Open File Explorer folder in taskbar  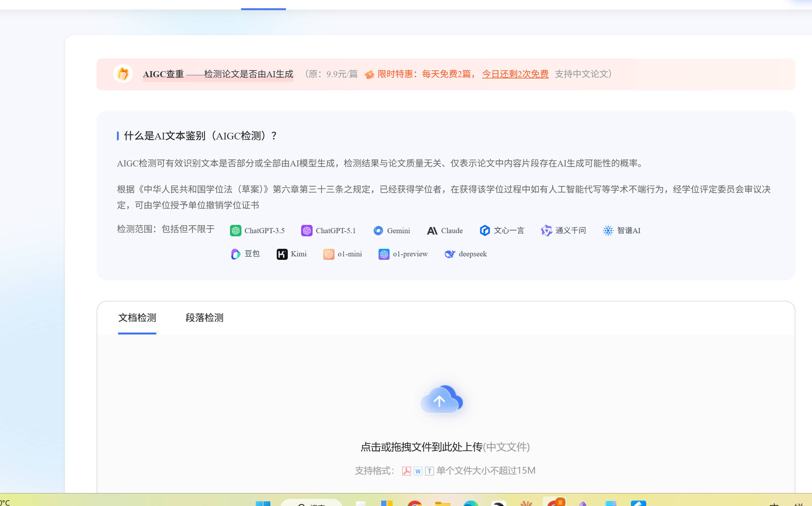click(x=443, y=503)
